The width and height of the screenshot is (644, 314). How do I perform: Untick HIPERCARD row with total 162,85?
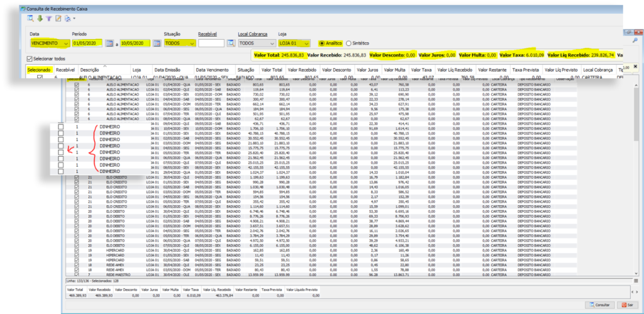tap(76, 249)
